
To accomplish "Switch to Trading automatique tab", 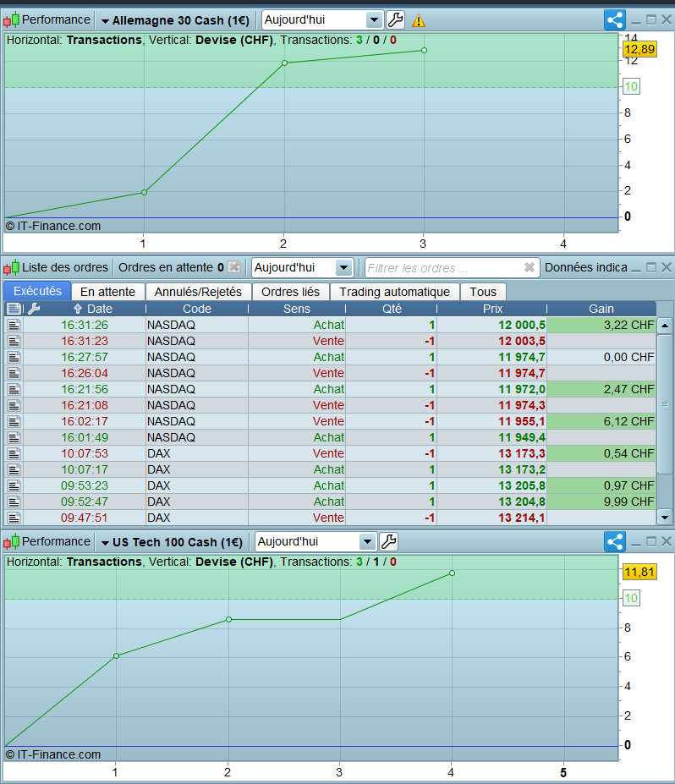I will coord(394,292).
